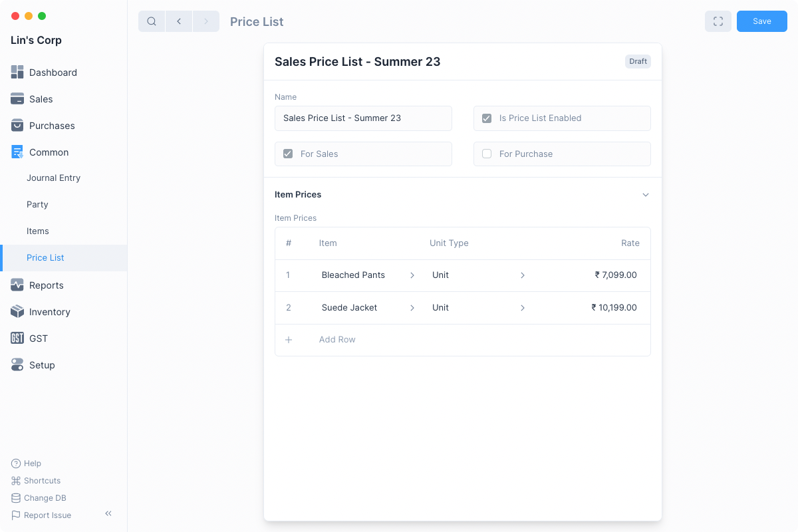Screen dimensions: 798x532
Task: Toggle Is Price List Enabled checkbox
Action: click(x=487, y=118)
